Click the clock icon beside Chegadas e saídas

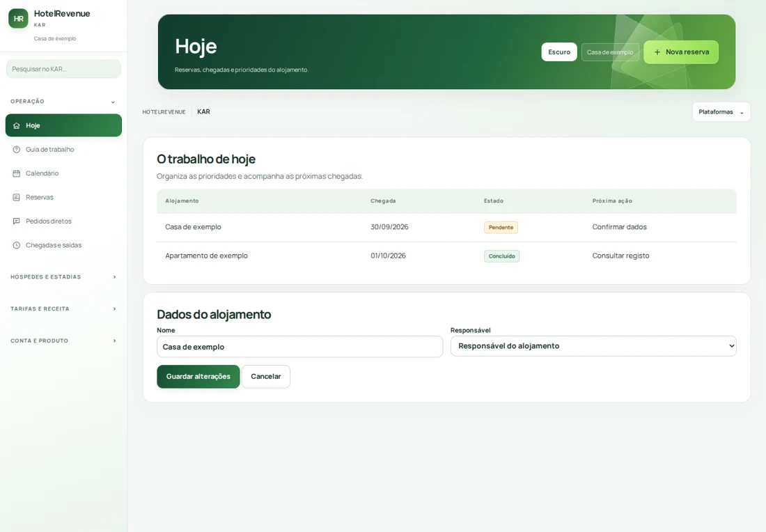tap(16, 245)
